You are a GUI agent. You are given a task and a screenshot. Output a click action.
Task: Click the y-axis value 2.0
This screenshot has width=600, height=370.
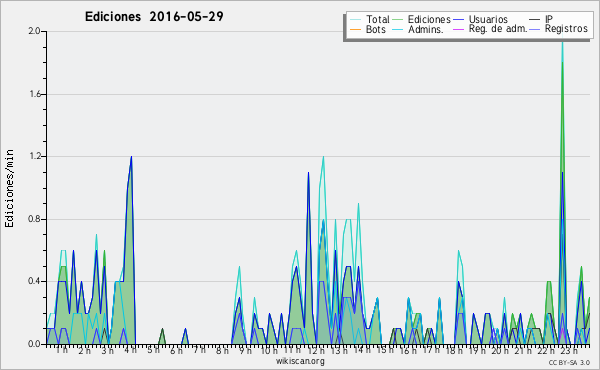click(x=34, y=31)
